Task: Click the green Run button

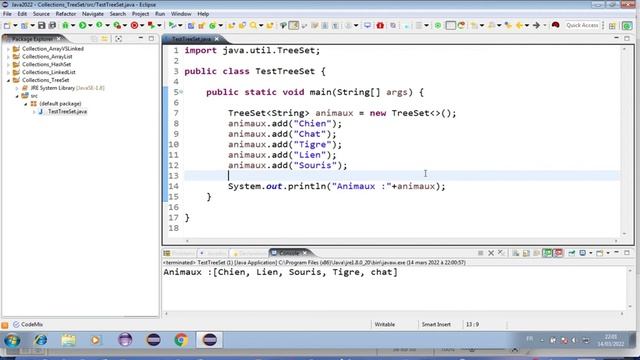Action: coord(83,25)
